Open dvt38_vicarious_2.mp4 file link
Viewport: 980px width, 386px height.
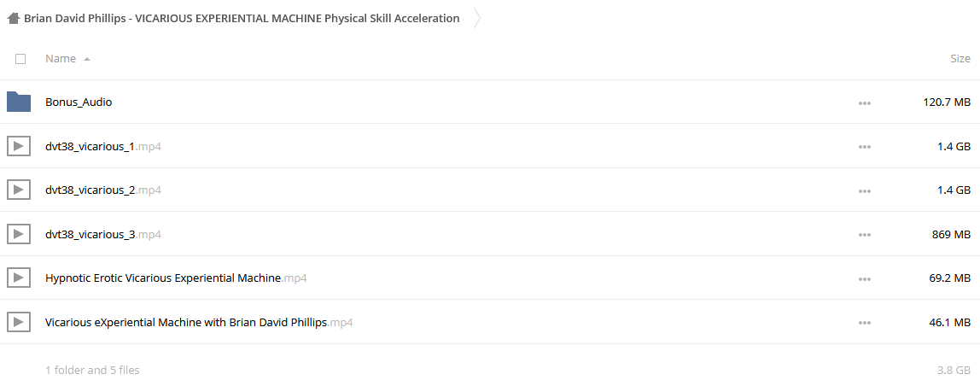point(103,190)
